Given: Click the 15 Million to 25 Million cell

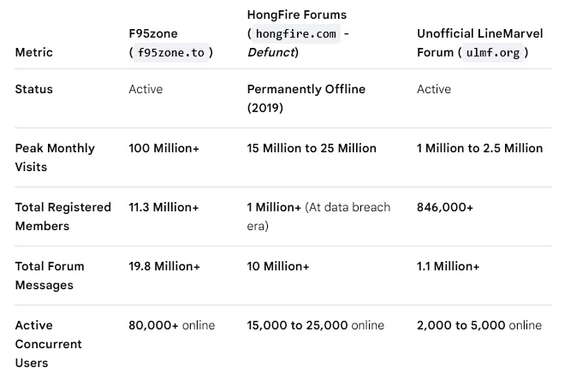Looking at the screenshot, I should coord(312,148).
